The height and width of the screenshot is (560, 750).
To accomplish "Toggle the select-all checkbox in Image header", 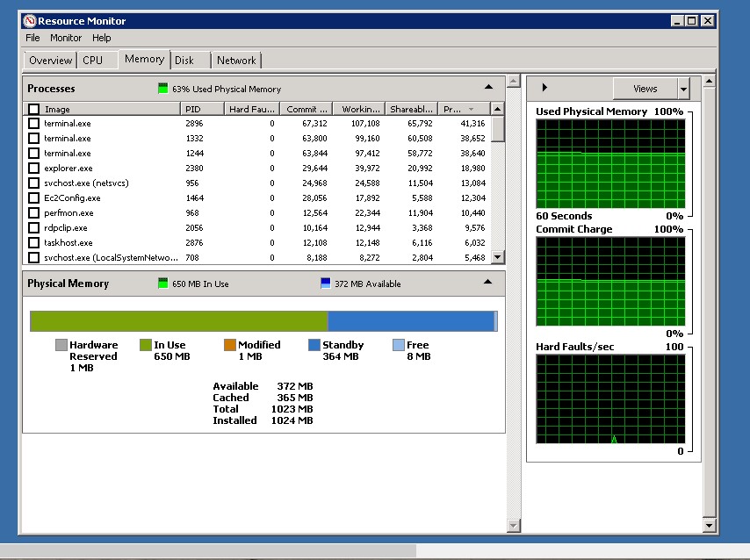I will (x=33, y=110).
